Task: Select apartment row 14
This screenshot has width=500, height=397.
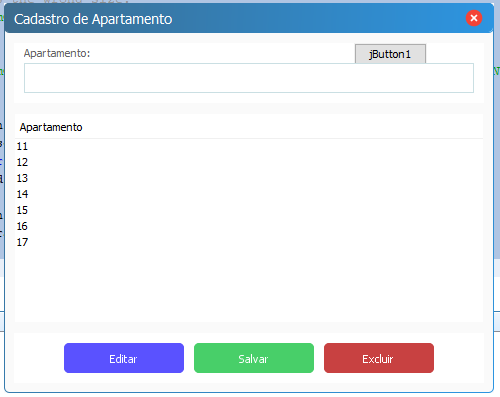Action: [x=249, y=194]
